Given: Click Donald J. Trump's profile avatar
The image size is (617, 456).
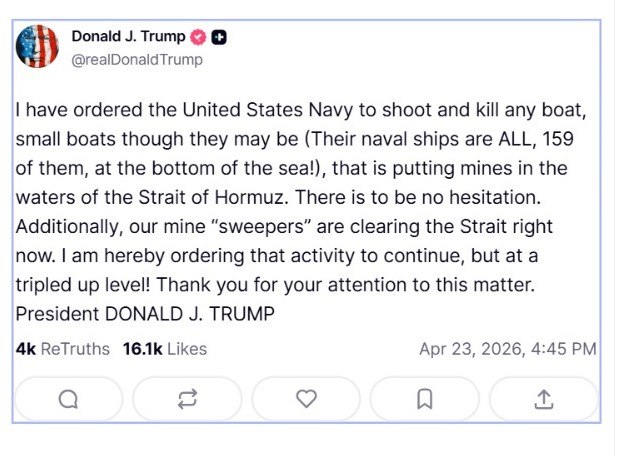Looking at the screenshot, I should pos(38,46).
